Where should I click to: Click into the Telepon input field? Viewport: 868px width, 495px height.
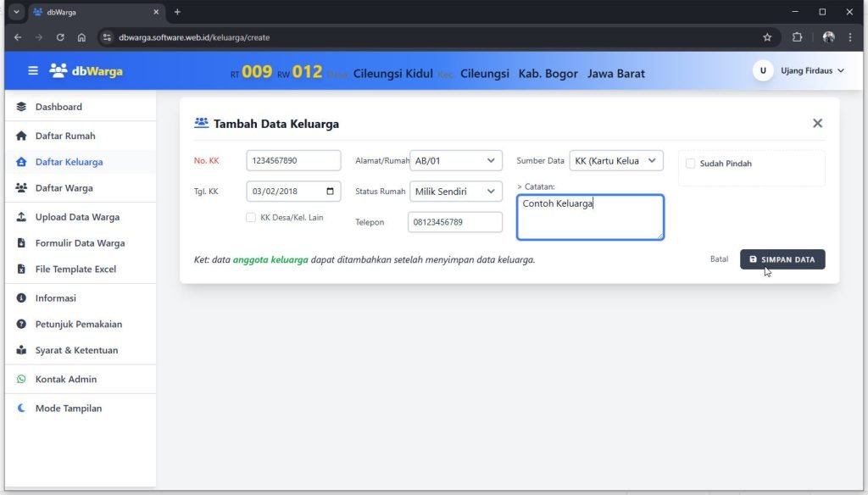click(454, 222)
